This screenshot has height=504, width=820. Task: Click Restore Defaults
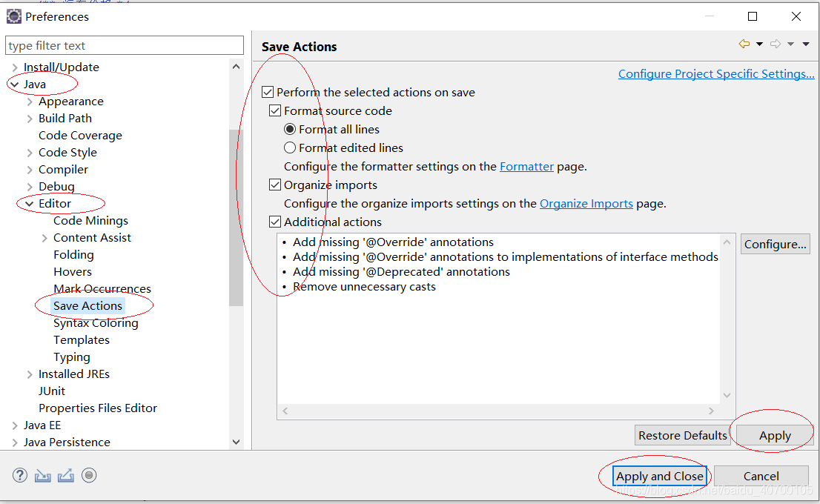click(x=682, y=435)
